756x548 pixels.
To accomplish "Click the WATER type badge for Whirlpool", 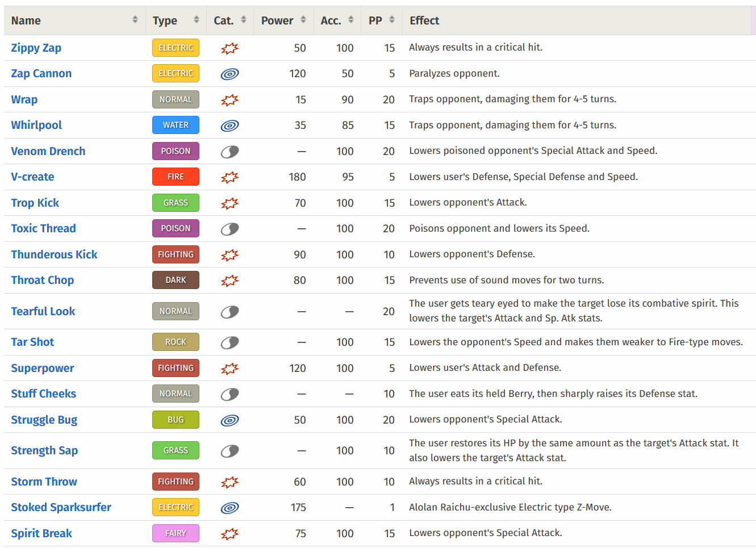I will tap(176, 125).
